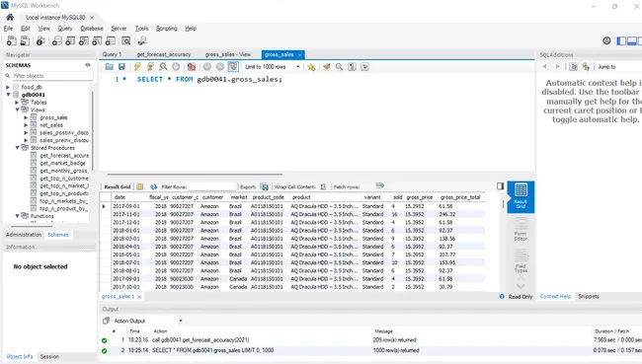Expand the gross_sales view node
The image size is (642, 364).
pyautogui.click(x=26, y=117)
